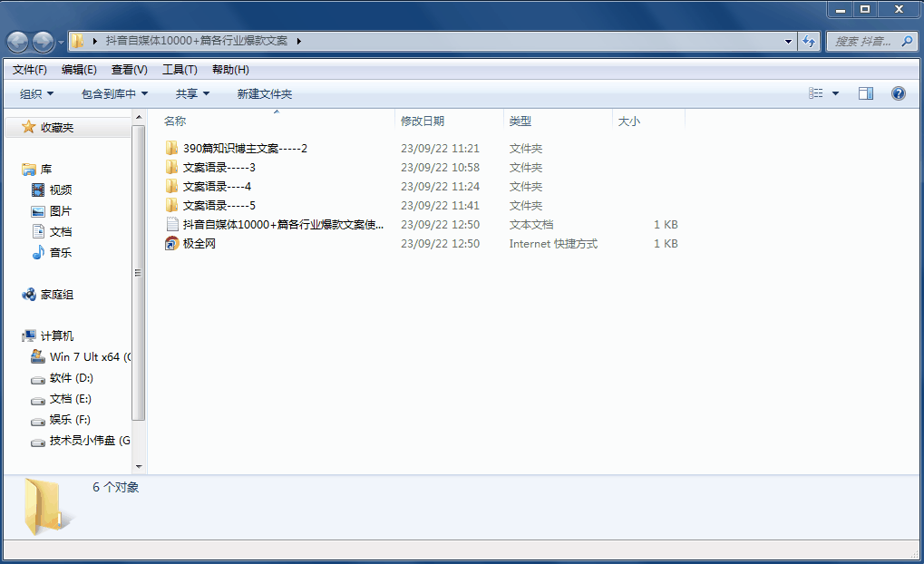Image resolution: width=924 pixels, height=564 pixels.
Task: Toggle the preview pane icon
Action: tap(865, 93)
